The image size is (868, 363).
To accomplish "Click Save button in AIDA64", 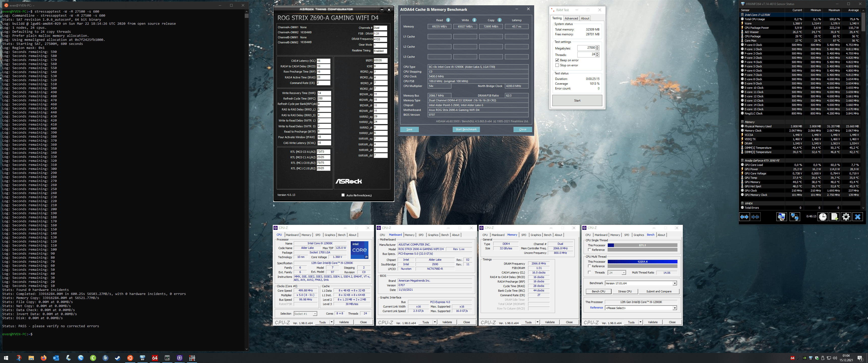I will pos(409,129).
